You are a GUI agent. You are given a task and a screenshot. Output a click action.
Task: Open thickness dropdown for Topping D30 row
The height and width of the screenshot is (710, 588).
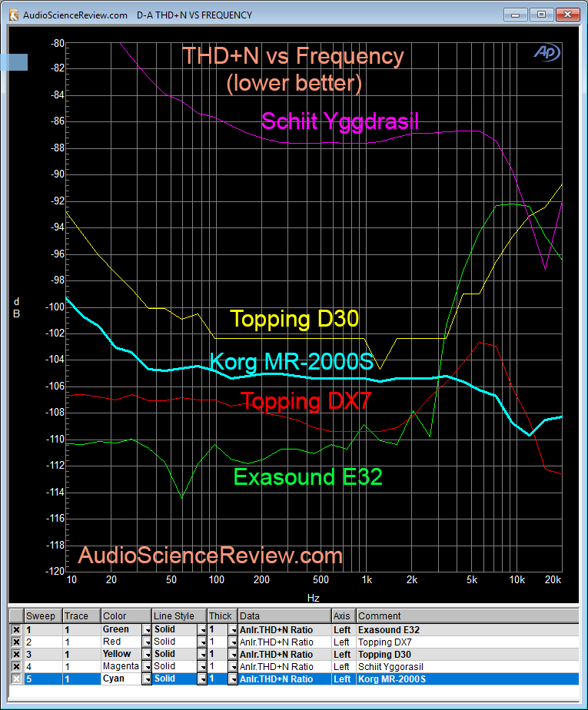click(x=233, y=655)
